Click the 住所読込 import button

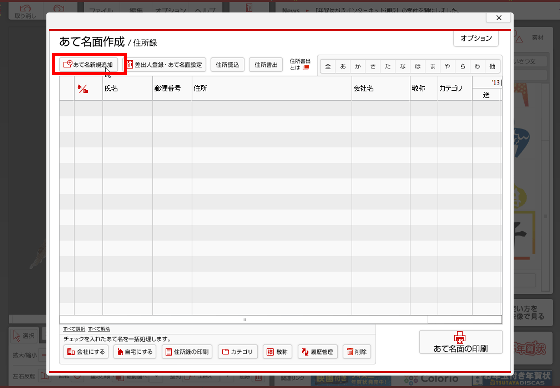[x=227, y=65]
